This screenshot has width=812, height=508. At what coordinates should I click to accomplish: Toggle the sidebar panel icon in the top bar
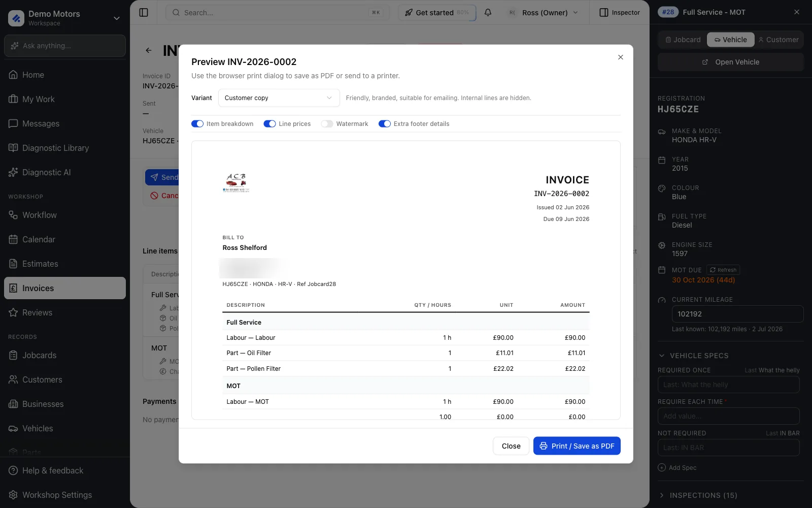(144, 13)
